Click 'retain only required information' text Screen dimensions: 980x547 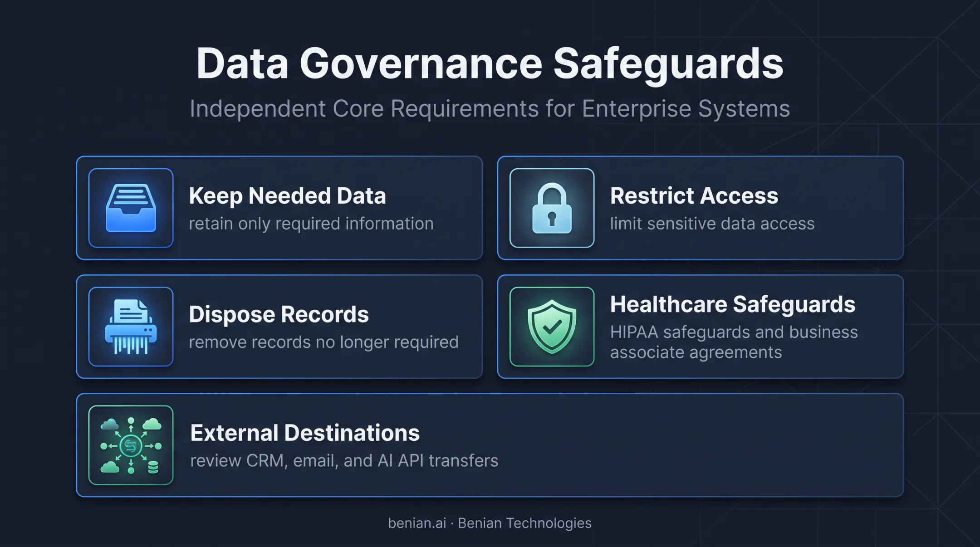tap(311, 224)
